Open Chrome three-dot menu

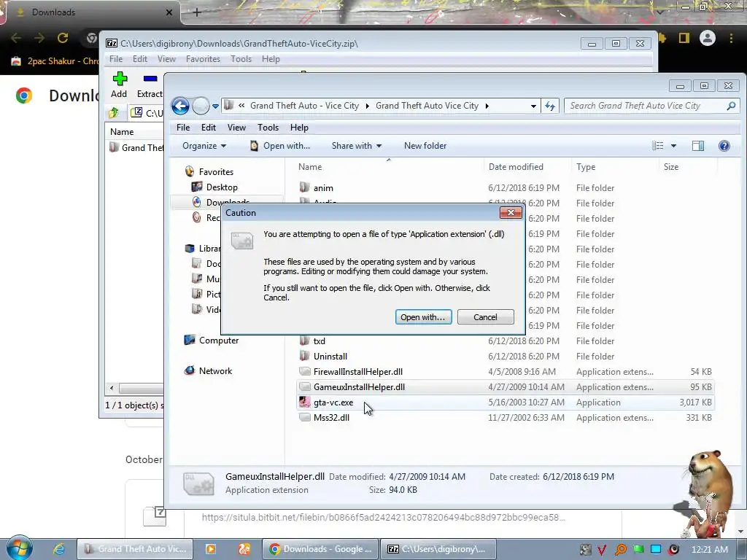[x=731, y=38]
